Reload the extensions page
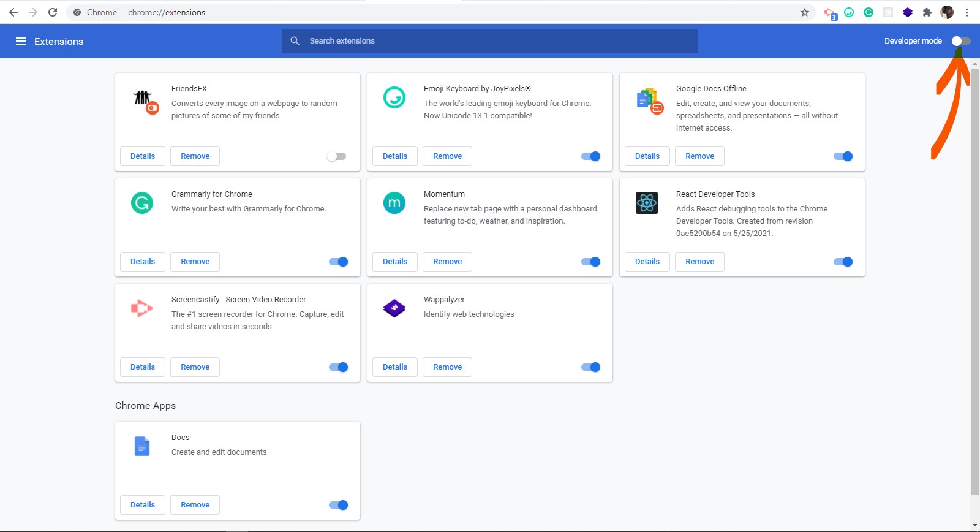980x532 pixels. pyautogui.click(x=53, y=12)
